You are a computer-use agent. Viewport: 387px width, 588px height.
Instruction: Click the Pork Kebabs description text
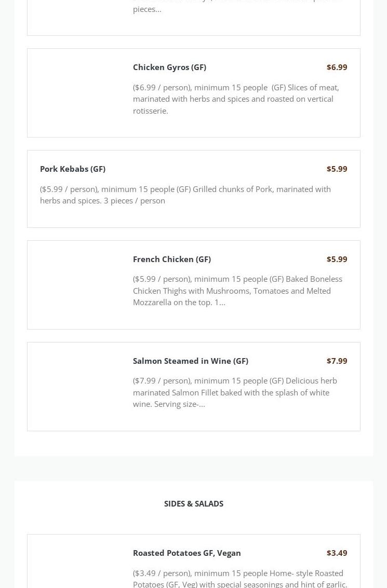185,195
